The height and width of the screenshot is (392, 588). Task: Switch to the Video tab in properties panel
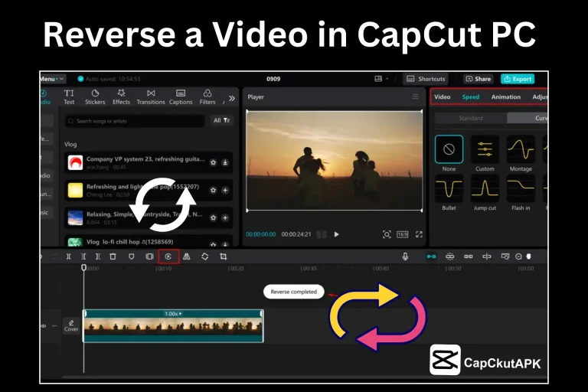click(442, 96)
